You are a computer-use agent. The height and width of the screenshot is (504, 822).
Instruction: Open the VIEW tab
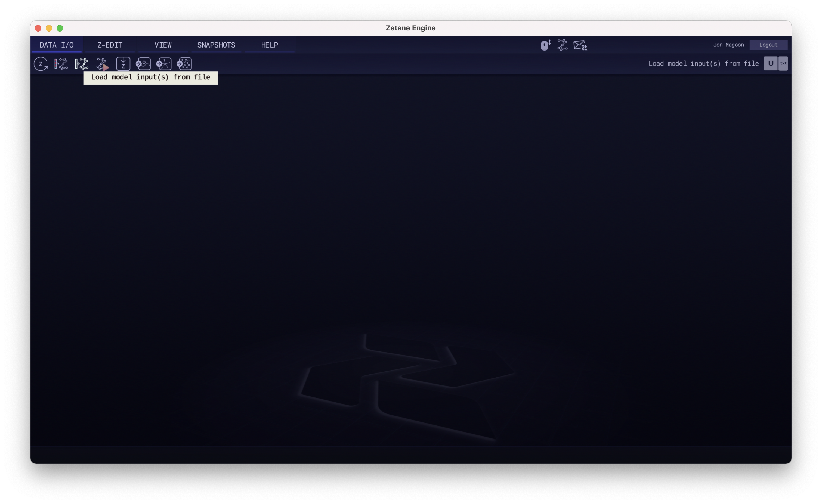[163, 45]
